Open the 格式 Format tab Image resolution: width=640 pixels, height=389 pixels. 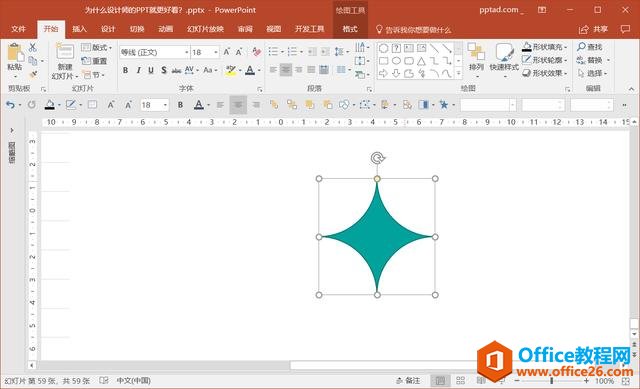pos(350,29)
